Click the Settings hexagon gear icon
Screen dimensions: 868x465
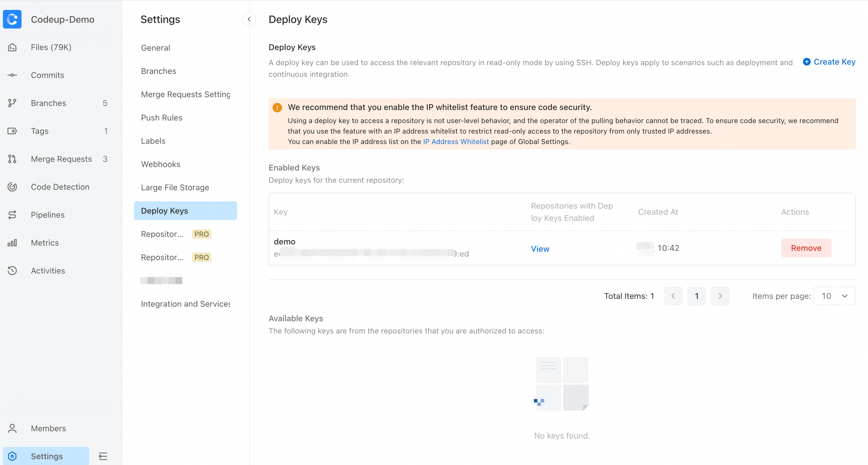[x=12, y=456]
